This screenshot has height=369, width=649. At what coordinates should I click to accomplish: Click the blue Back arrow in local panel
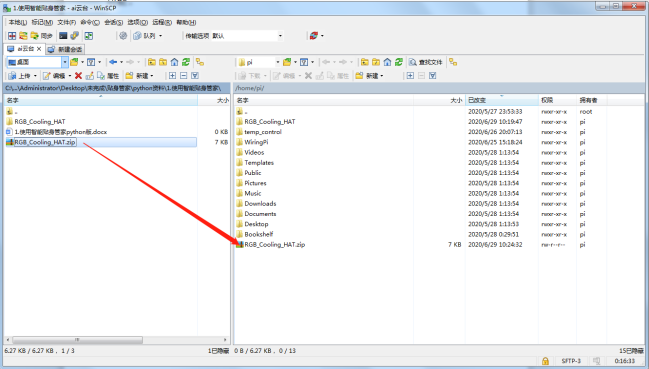[x=113, y=62]
